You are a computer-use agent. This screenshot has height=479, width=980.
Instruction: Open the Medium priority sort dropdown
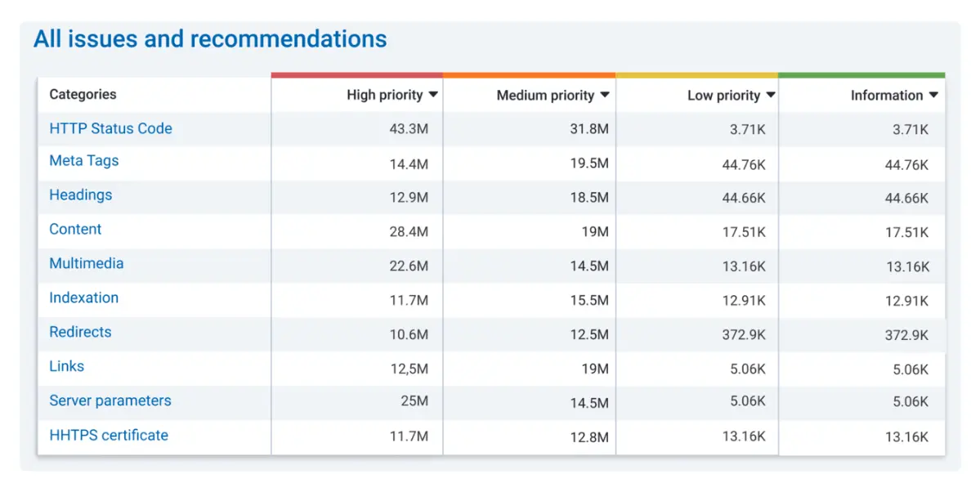[605, 95]
